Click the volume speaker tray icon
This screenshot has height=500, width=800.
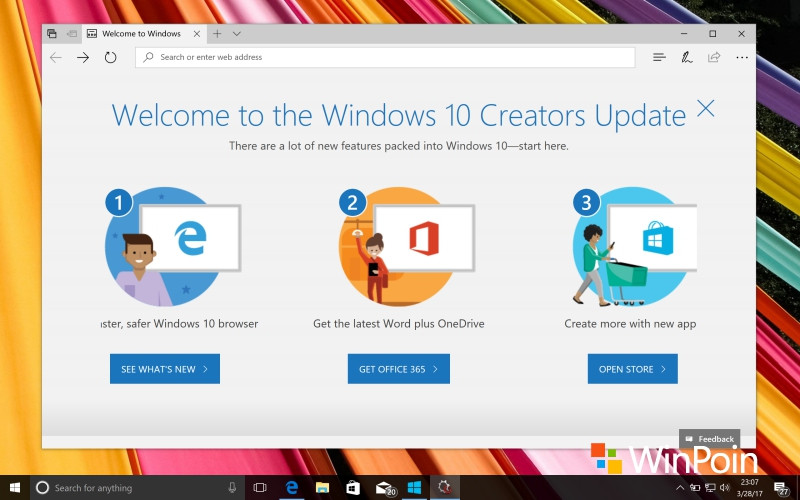tap(724, 488)
